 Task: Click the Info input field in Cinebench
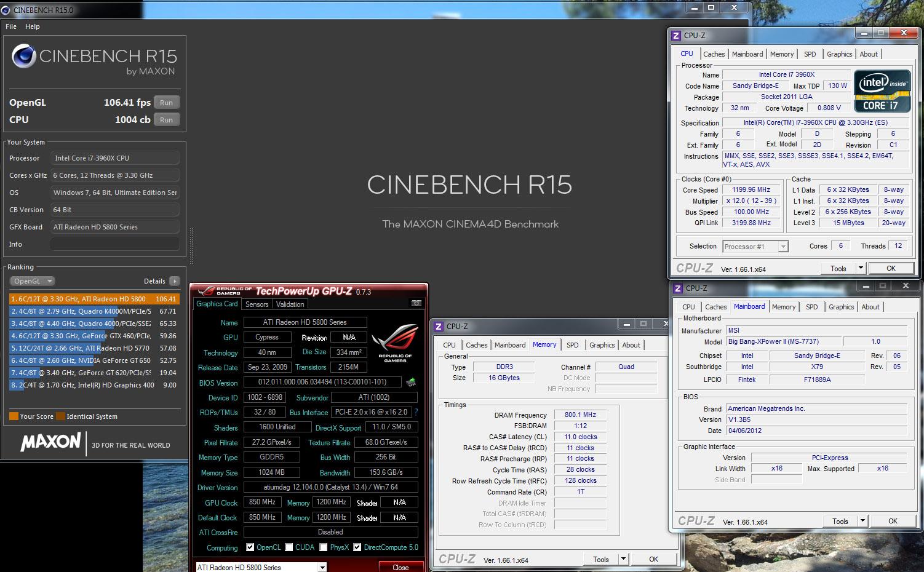[x=114, y=244]
